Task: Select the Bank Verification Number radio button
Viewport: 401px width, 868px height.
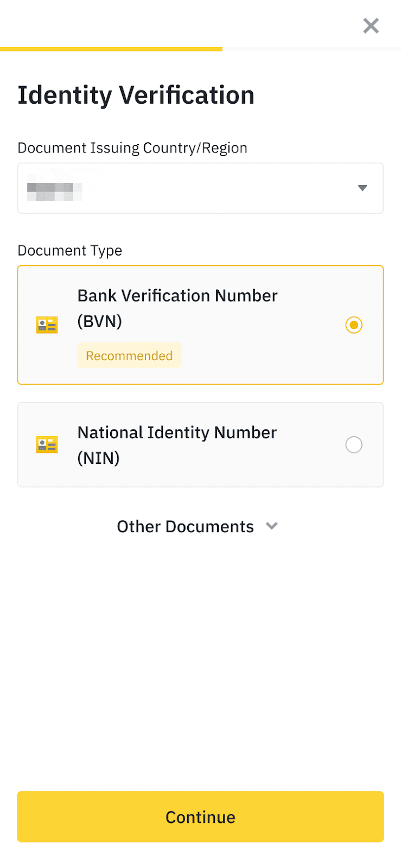Action: 354,325
